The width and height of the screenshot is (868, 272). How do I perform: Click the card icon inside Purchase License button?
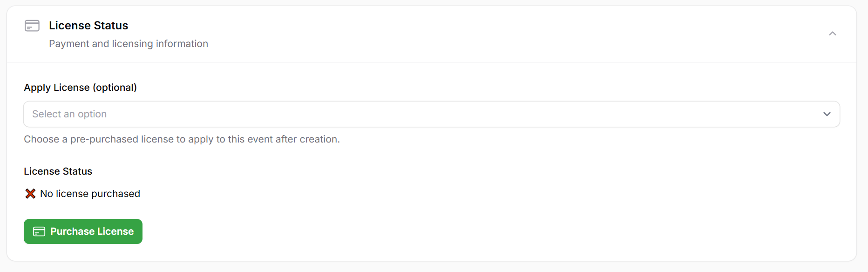coord(39,231)
